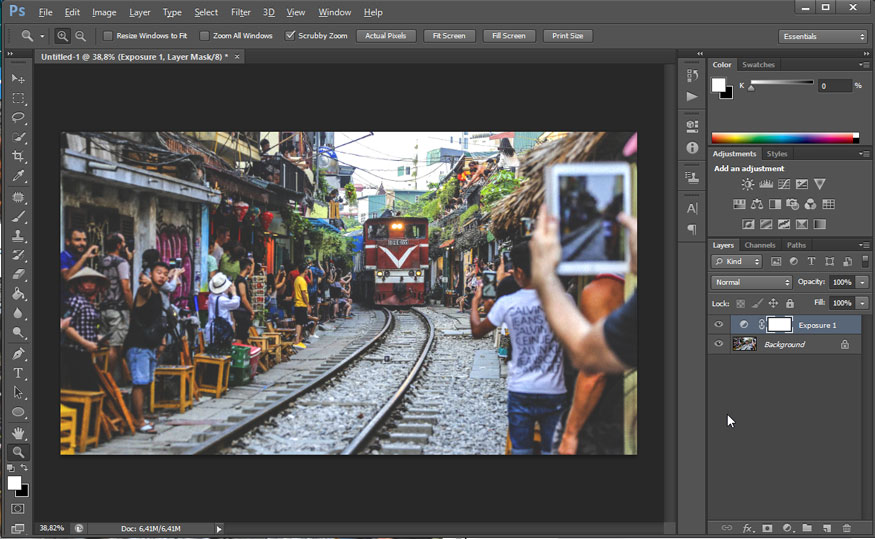The image size is (875, 539).
Task: Hide the Background layer
Action: (718, 344)
